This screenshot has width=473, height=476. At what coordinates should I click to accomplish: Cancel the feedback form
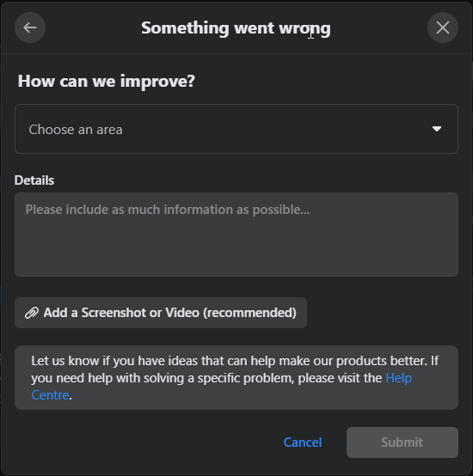coord(303,442)
